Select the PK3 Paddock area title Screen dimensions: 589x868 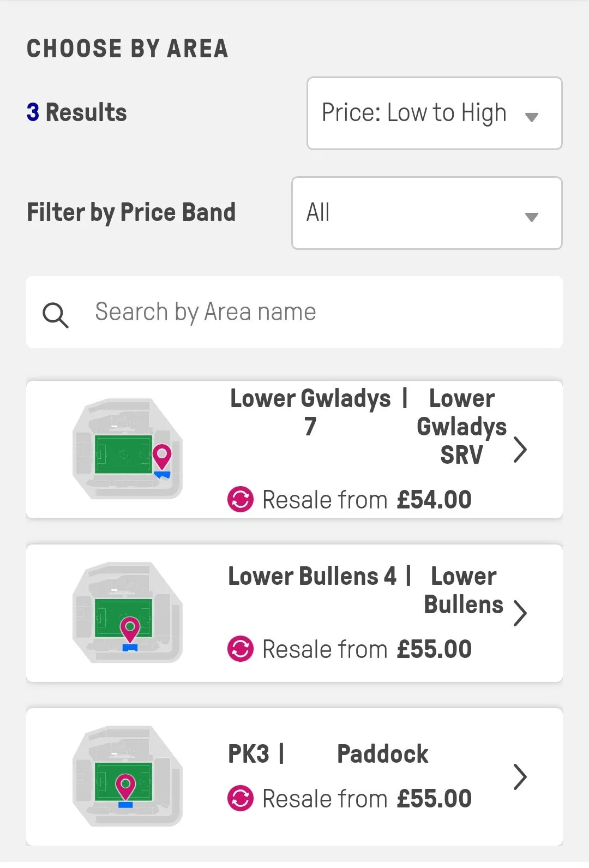click(x=328, y=754)
